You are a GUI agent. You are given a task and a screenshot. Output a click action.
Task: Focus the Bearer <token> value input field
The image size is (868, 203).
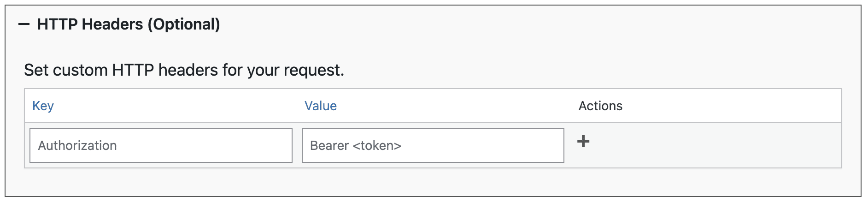coord(433,145)
